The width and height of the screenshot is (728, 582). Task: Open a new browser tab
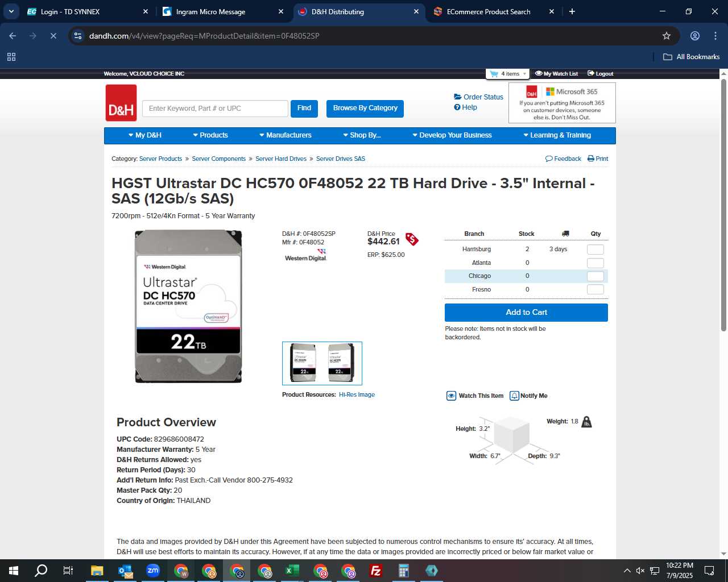coord(572,11)
